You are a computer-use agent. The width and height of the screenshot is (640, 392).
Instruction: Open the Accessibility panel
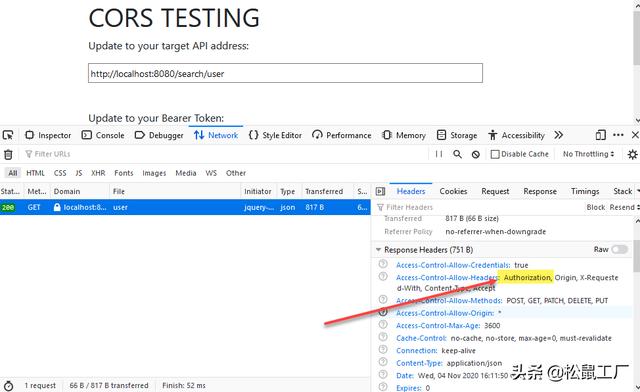click(x=516, y=135)
